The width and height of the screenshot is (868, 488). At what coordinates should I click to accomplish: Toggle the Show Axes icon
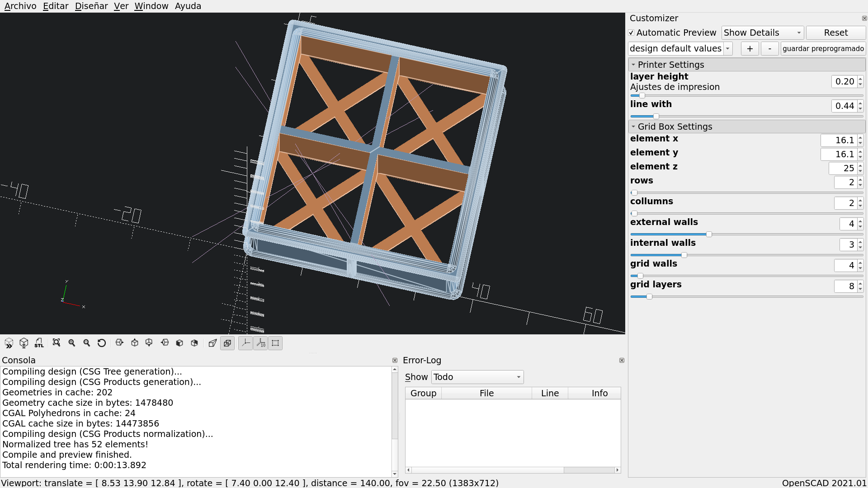pyautogui.click(x=245, y=343)
